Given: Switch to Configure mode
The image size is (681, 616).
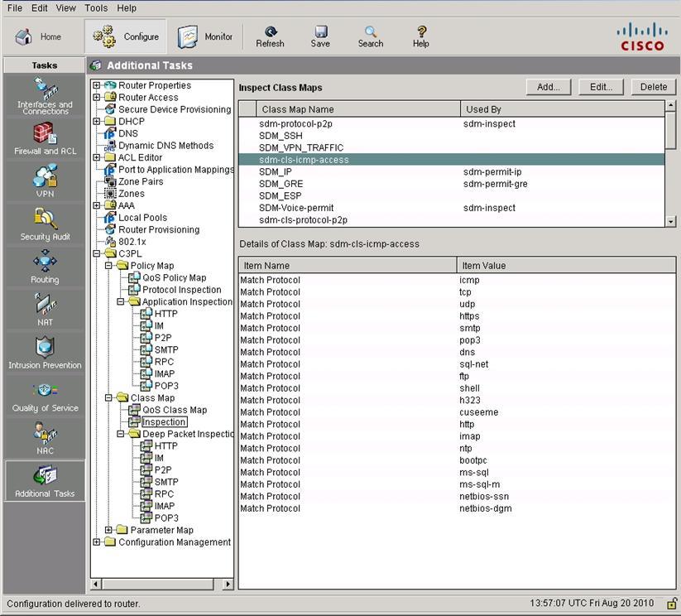Looking at the screenshot, I should click(126, 37).
